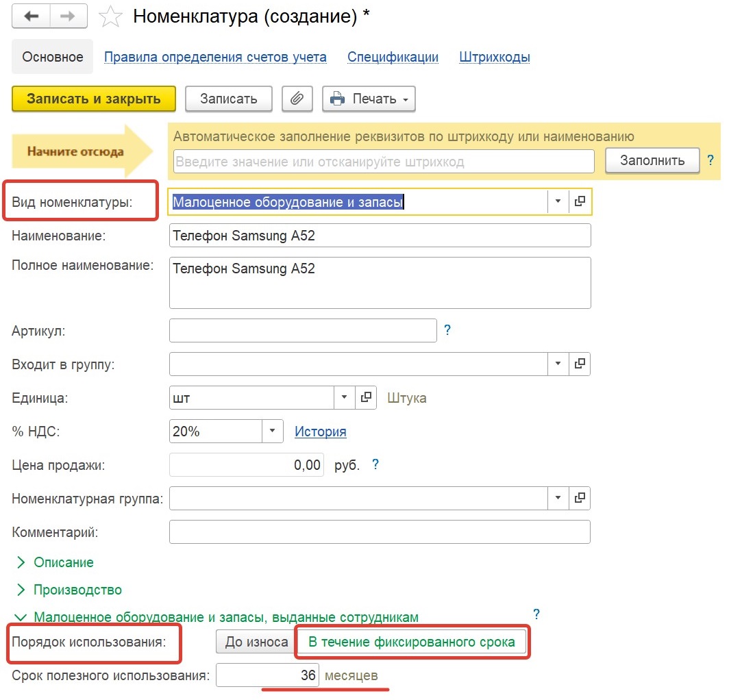Expand the Производство section

point(69,590)
